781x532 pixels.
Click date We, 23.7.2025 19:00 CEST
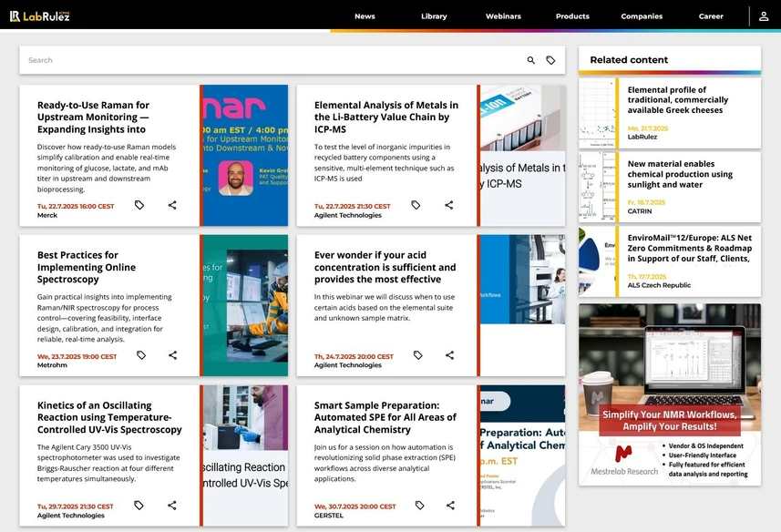[77, 356]
